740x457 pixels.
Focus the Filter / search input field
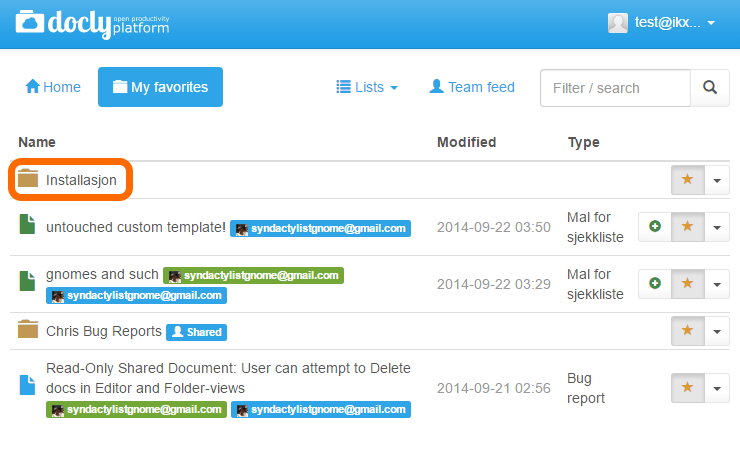(x=615, y=88)
